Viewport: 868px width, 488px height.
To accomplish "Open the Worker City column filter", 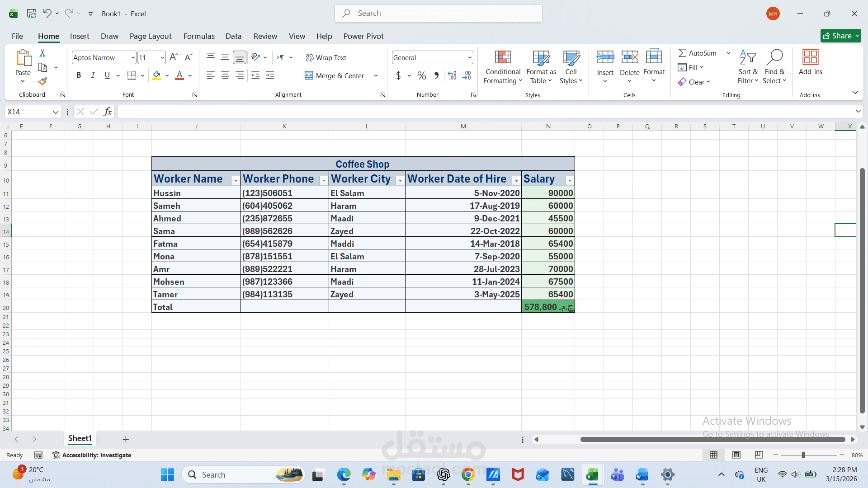I will (x=400, y=180).
